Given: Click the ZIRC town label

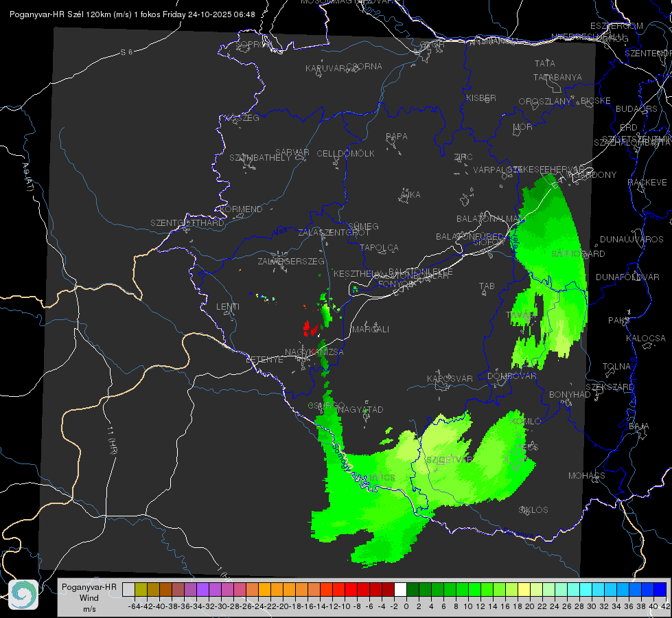Looking at the screenshot, I should coord(463,157).
